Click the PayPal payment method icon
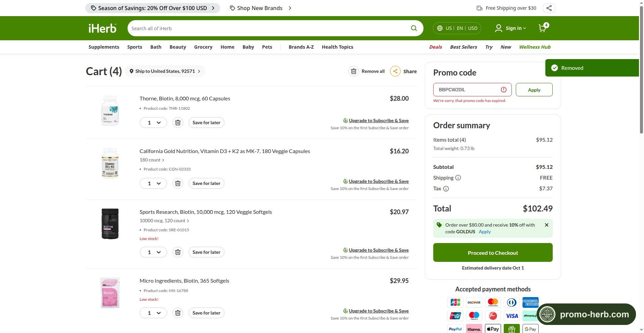The image size is (644, 333). coord(455,329)
